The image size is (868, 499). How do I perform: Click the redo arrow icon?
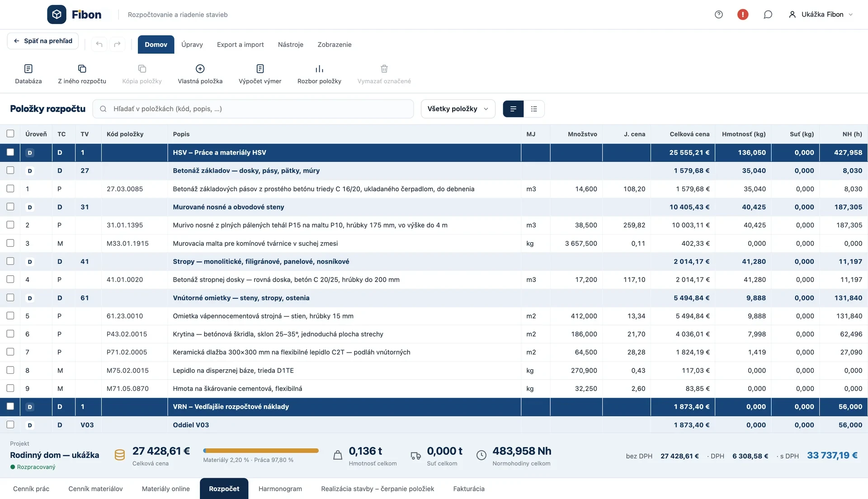(x=117, y=44)
